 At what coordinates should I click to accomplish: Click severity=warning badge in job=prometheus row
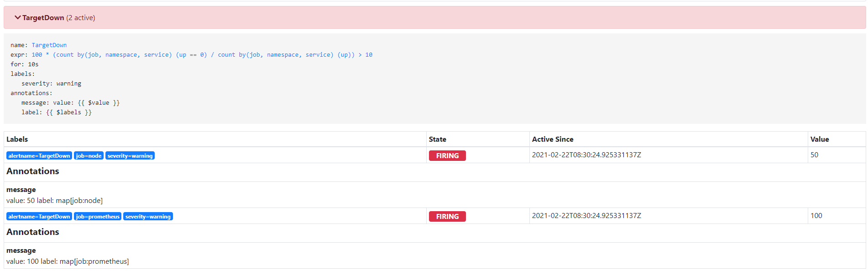point(148,217)
